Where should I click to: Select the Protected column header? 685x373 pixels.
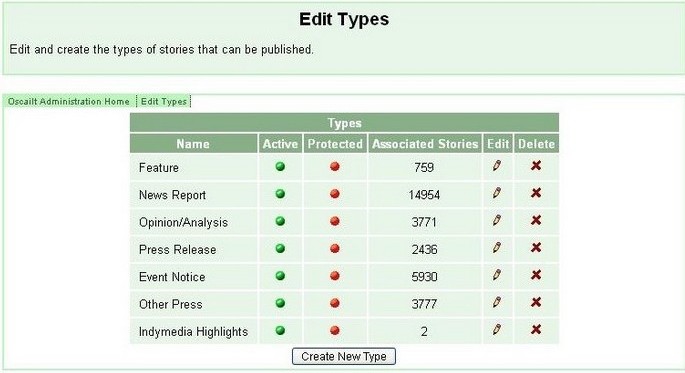(x=335, y=144)
